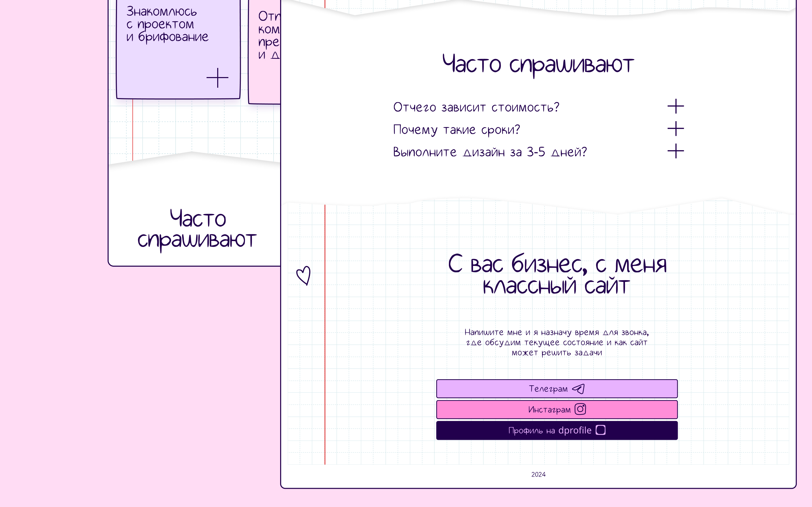This screenshot has width=812, height=507.
Task: Click Часто спрашивают heading above the FAQ questions
Action: 538,64
